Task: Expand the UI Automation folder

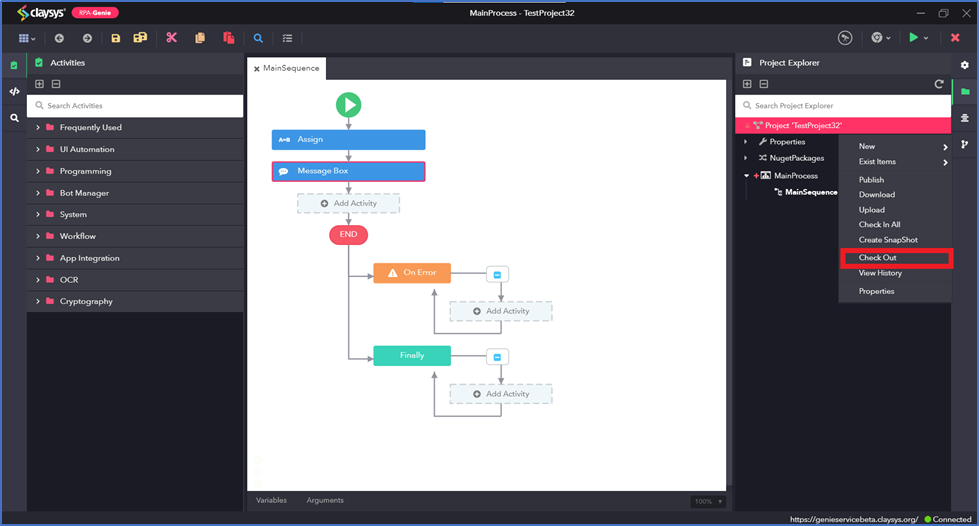Action: 38,149
